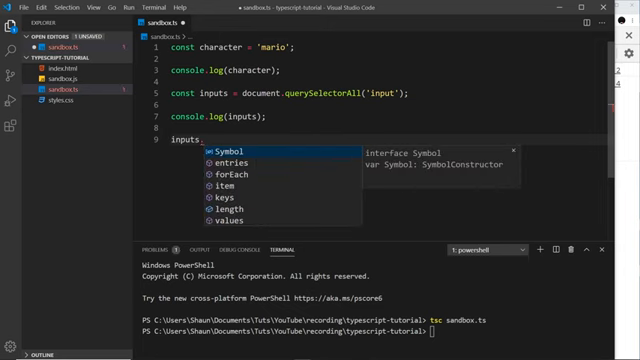Choose the entries suggestion
Screen dimensions: 640x360
pos(282,163)
